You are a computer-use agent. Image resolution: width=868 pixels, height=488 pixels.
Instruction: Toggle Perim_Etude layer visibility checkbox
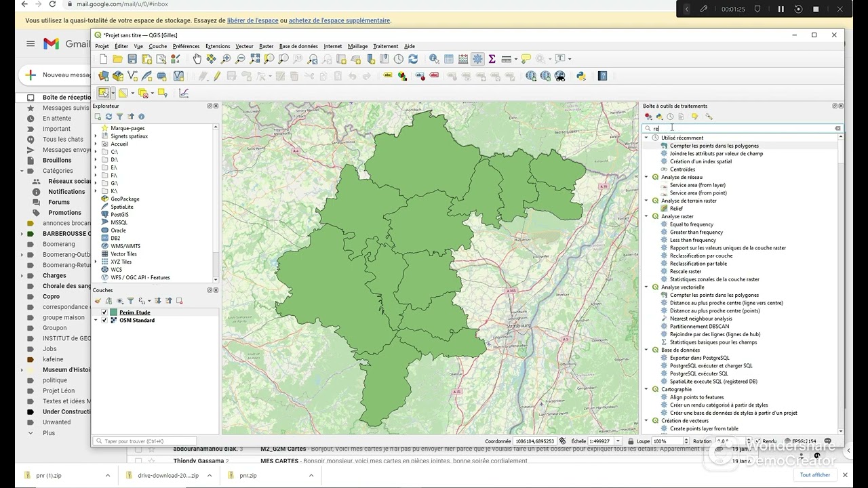(x=104, y=312)
